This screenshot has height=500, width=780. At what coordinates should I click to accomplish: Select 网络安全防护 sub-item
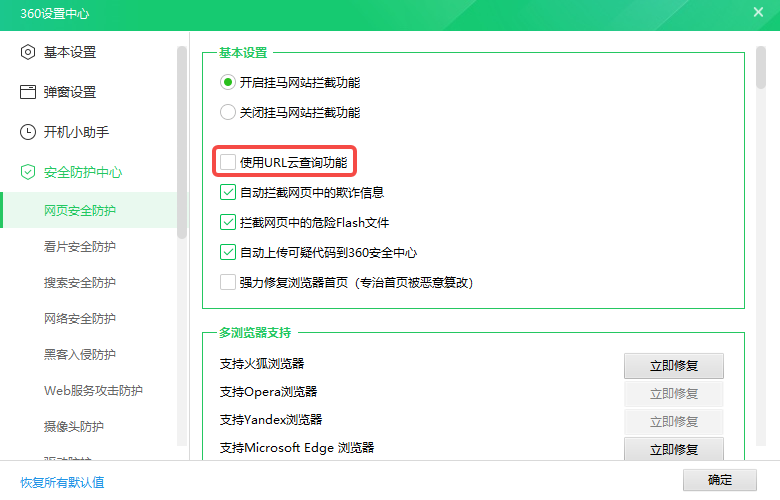(80, 318)
